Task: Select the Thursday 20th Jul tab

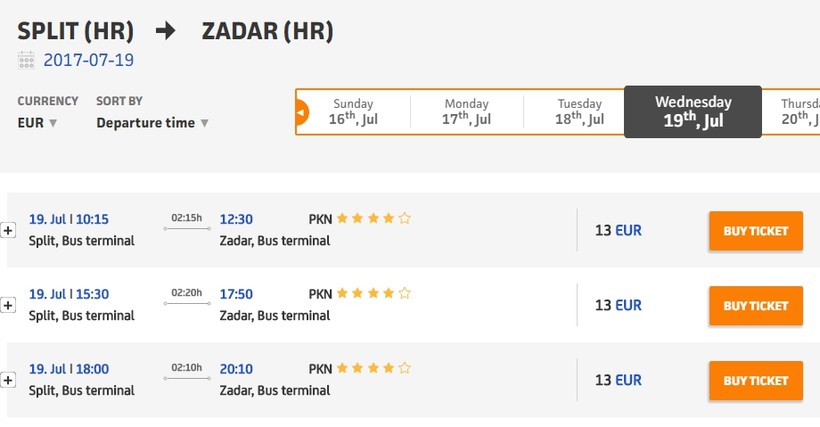Action: 797,112
